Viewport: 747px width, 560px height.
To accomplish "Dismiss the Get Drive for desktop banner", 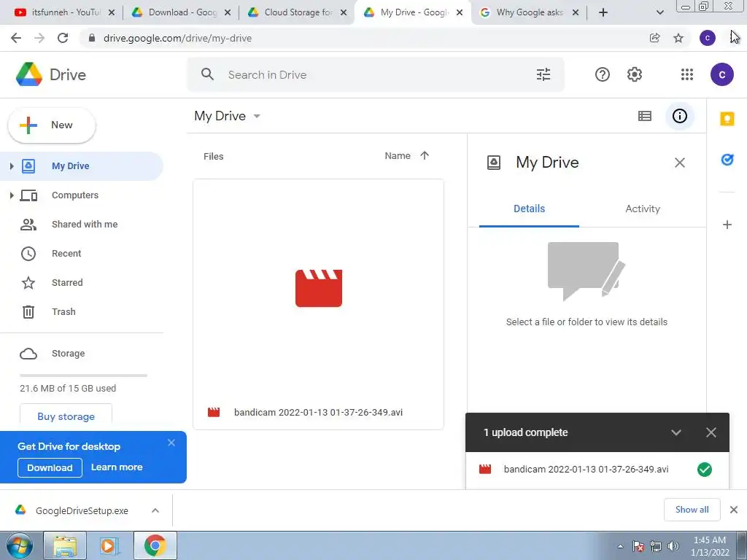I will 171,443.
